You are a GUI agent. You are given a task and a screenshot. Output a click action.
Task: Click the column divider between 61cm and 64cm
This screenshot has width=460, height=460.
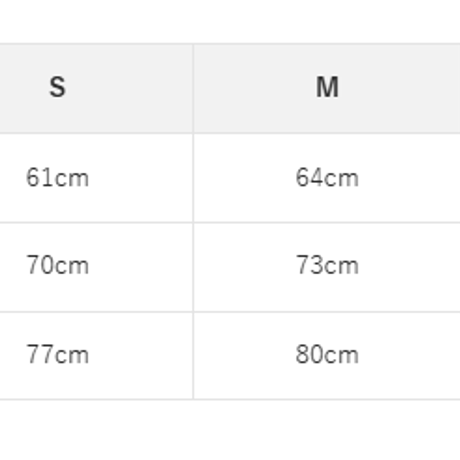193,178
